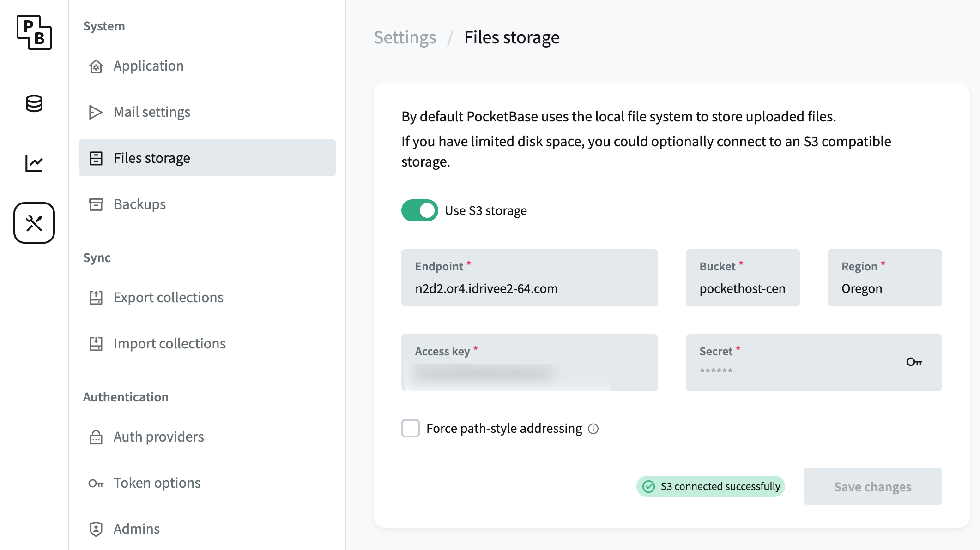Click the PocketBase logo icon
980x550 pixels.
click(x=34, y=32)
